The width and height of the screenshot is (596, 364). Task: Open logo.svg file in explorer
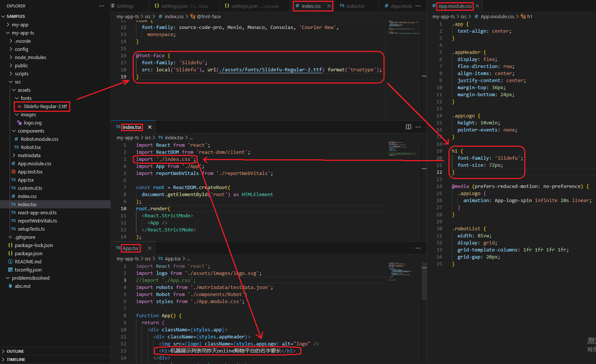pos(32,123)
